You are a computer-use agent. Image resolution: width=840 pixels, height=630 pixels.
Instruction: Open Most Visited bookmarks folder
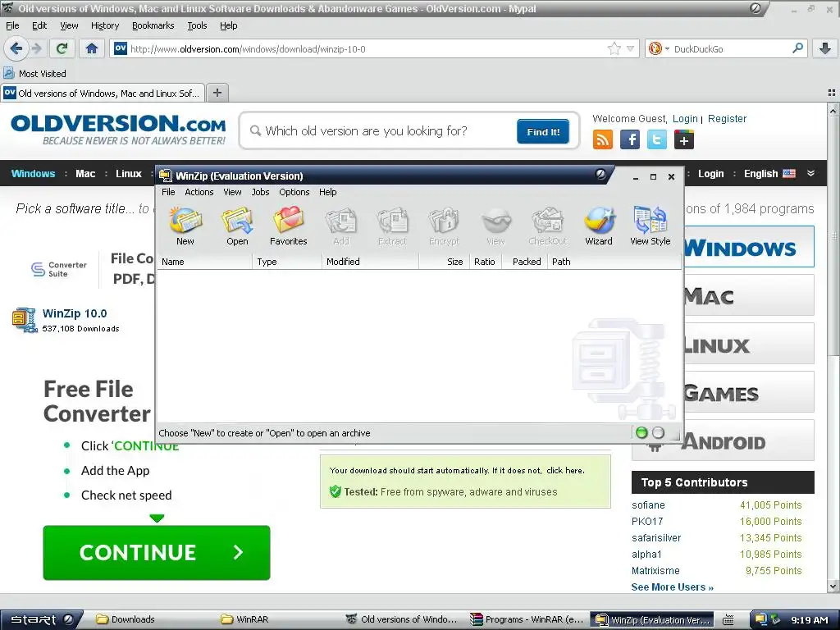click(35, 73)
